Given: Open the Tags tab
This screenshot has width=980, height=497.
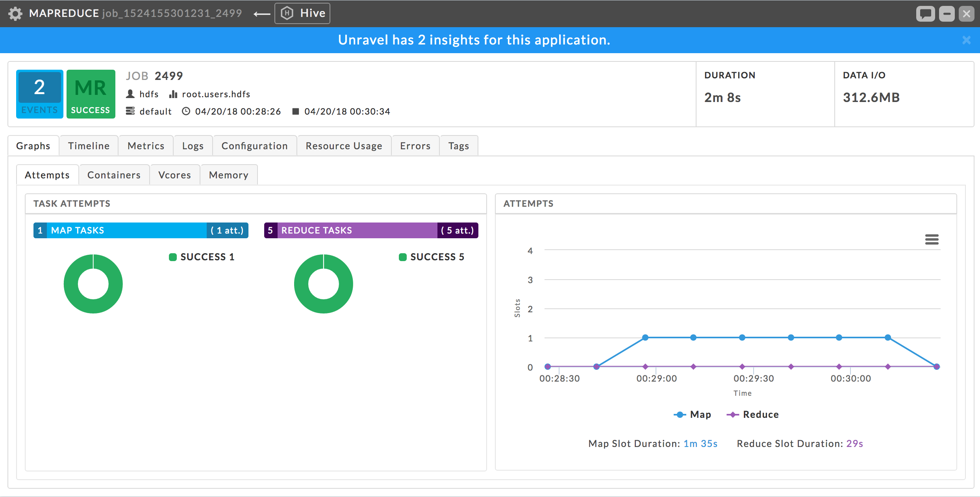Looking at the screenshot, I should point(459,146).
